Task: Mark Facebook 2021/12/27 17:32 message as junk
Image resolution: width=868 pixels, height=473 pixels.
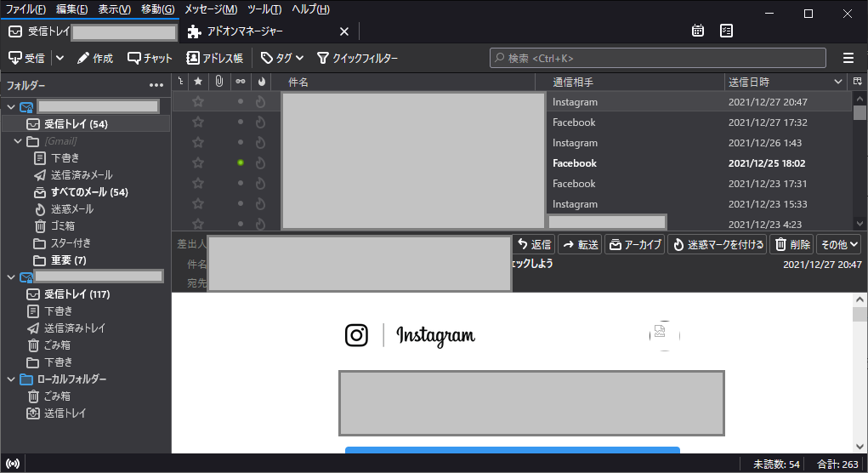Action: tap(261, 123)
